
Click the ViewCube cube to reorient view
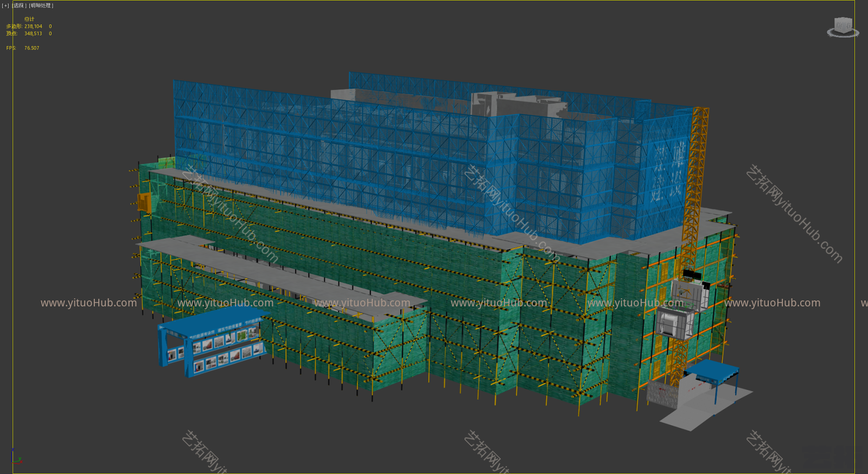click(x=843, y=25)
